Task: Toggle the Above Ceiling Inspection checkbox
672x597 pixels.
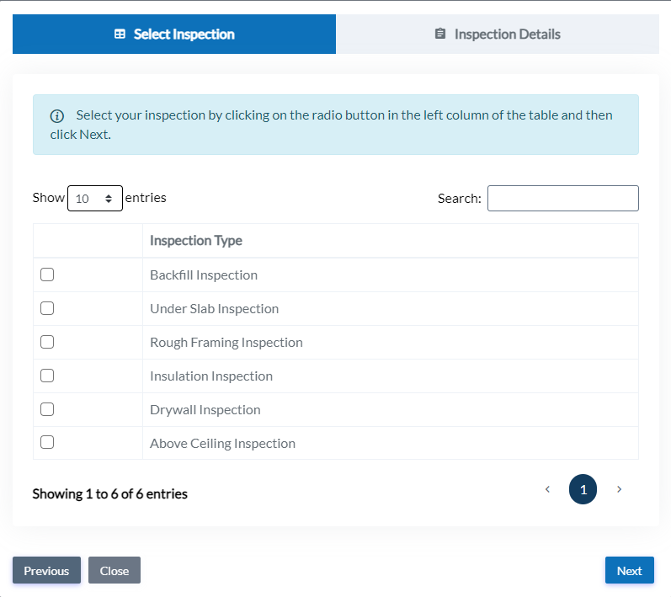Action: [x=47, y=442]
